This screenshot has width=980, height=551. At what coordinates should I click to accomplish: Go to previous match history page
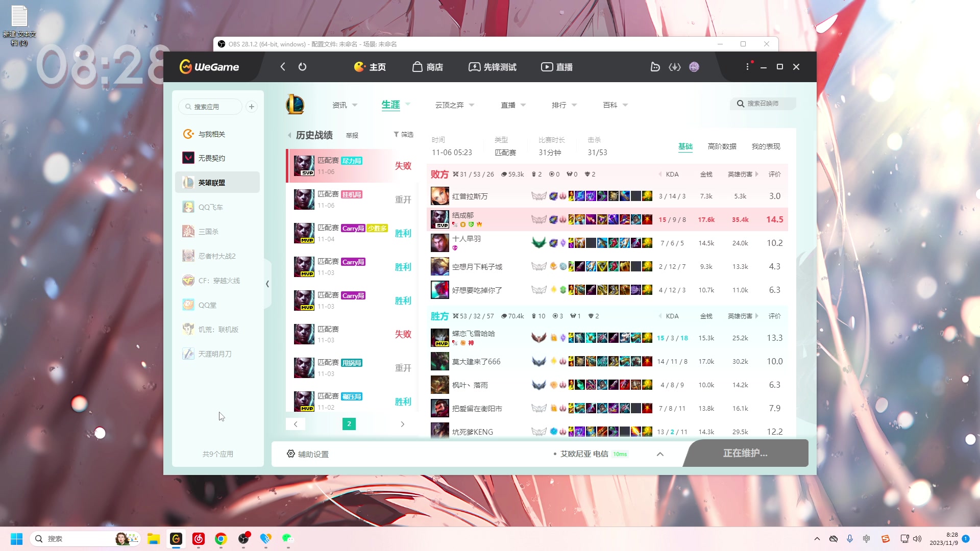click(296, 424)
